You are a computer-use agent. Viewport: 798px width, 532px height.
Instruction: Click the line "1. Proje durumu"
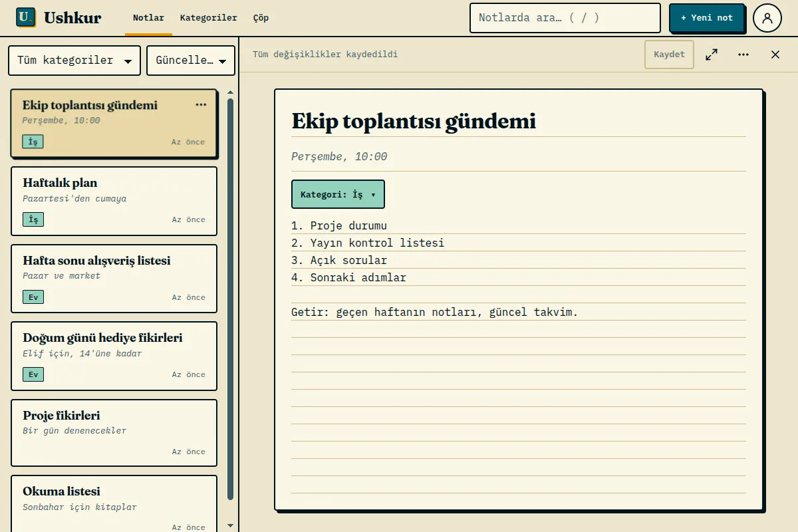click(x=339, y=225)
